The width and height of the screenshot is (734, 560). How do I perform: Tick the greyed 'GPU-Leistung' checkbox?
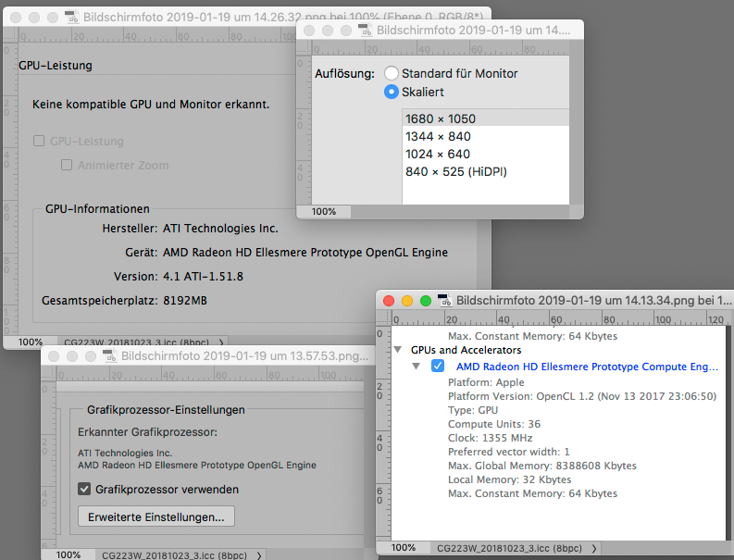point(39,141)
